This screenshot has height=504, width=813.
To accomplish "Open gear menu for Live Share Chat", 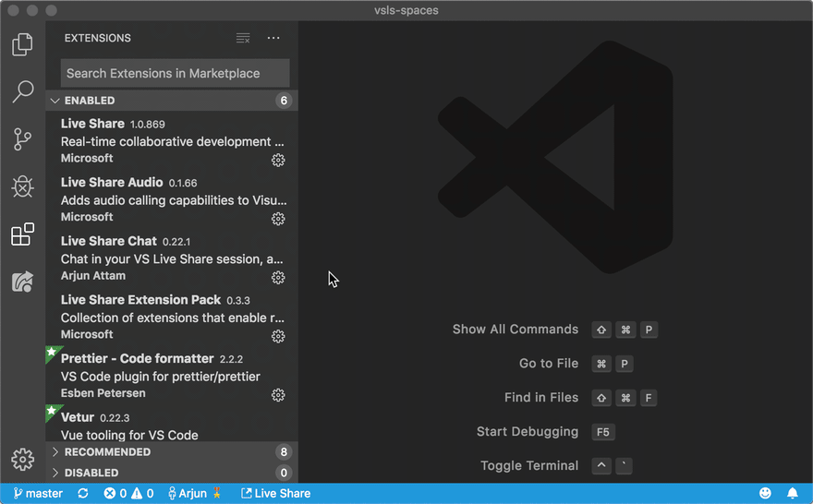I will [x=278, y=278].
